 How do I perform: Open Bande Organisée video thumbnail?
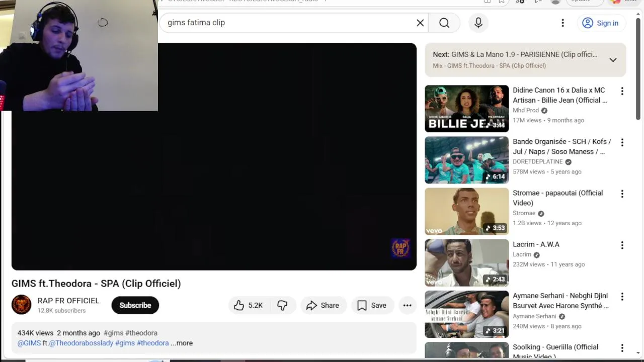[466, 160]
